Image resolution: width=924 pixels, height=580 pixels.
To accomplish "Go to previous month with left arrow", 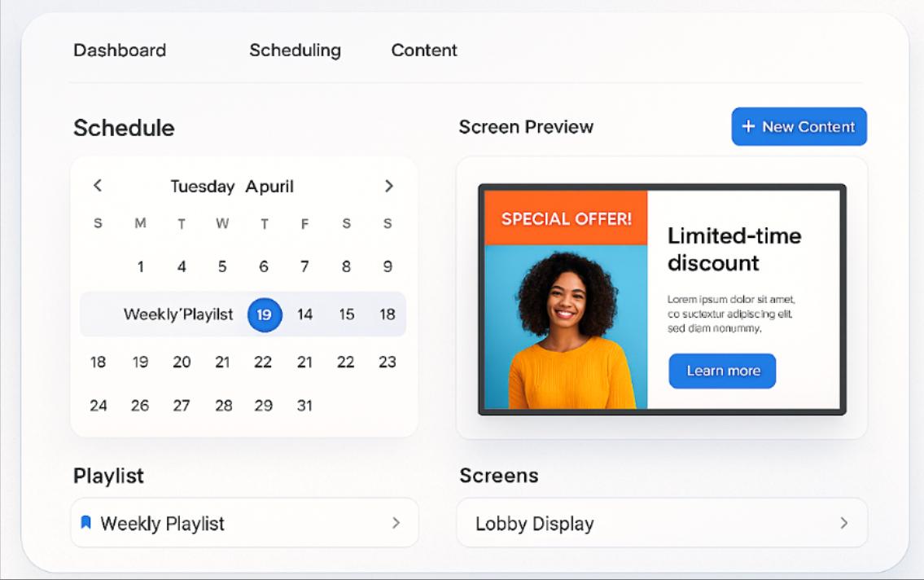I will pyautogui.click(x=98, y=186).
